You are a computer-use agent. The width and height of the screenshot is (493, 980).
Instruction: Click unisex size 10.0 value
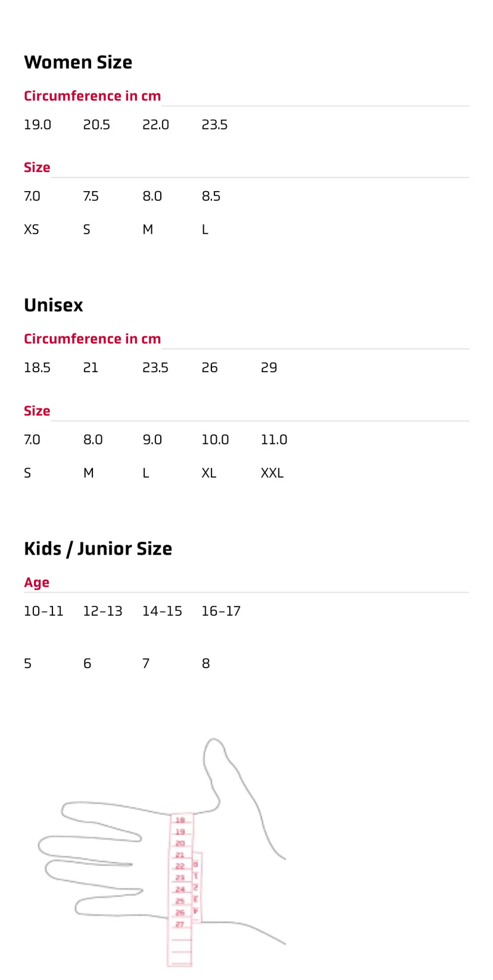coord(215,439)
